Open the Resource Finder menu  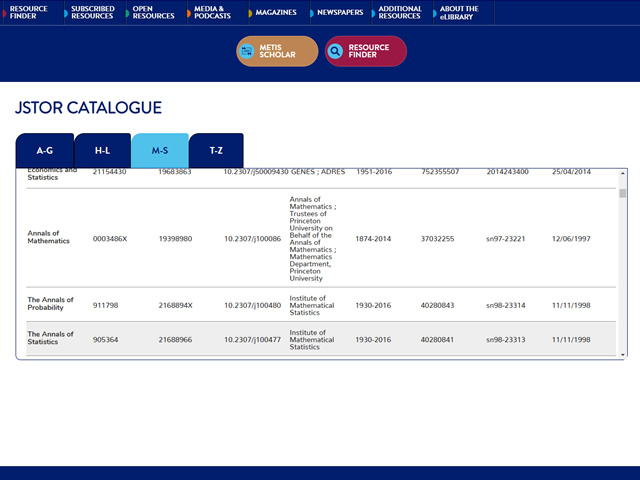(29, 13)
